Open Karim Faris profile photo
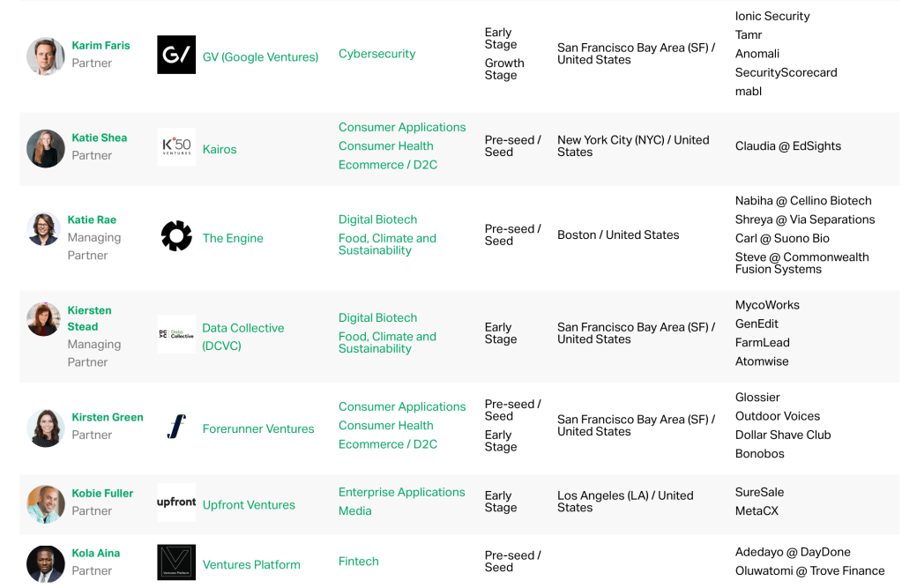Viewport: 902px width, 588px height. (x=46, y=56)
